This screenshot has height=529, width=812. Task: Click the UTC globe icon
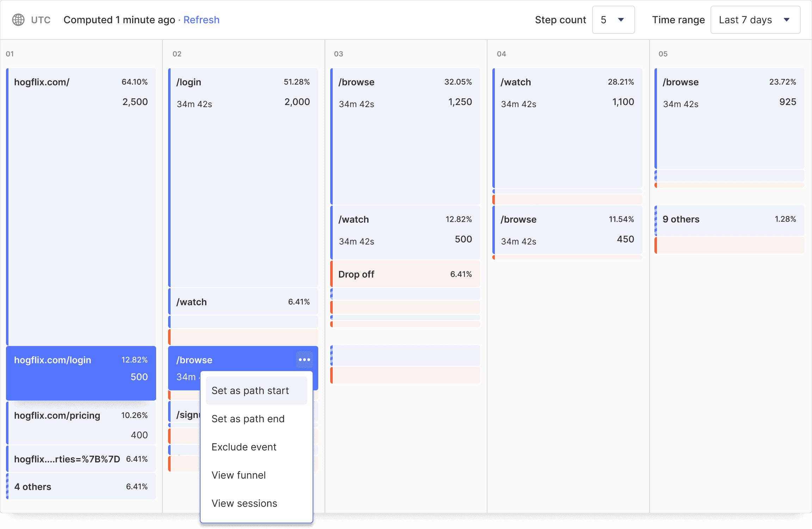click(x=18, y=20)
